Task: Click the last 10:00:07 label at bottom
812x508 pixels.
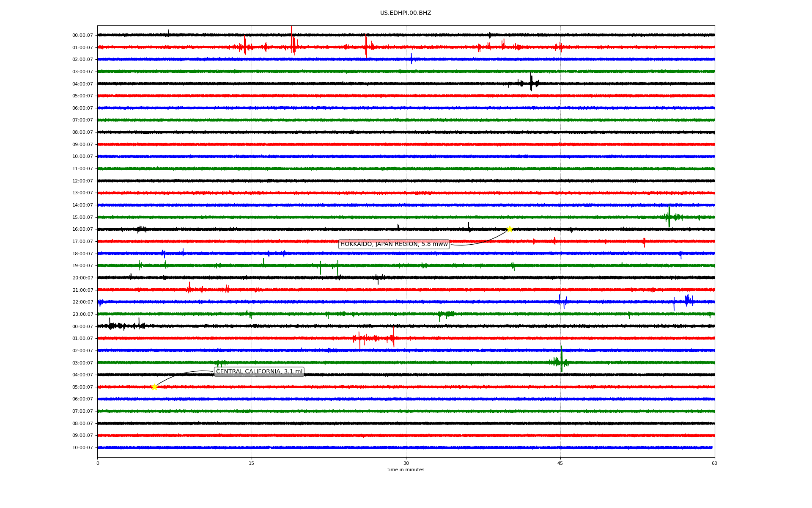Action: (82, 448)
